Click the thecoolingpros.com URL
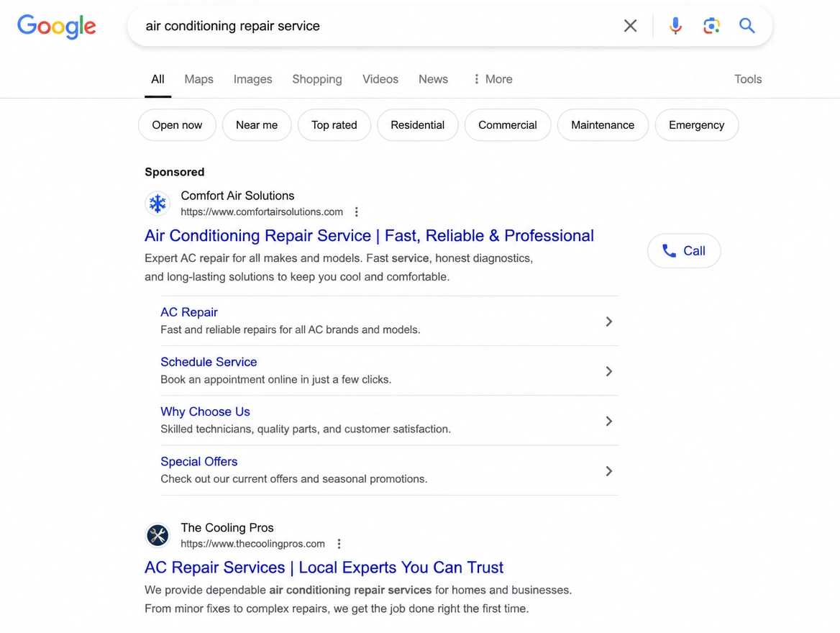This screenshot has height=633, width=840. tap(253, 544)
